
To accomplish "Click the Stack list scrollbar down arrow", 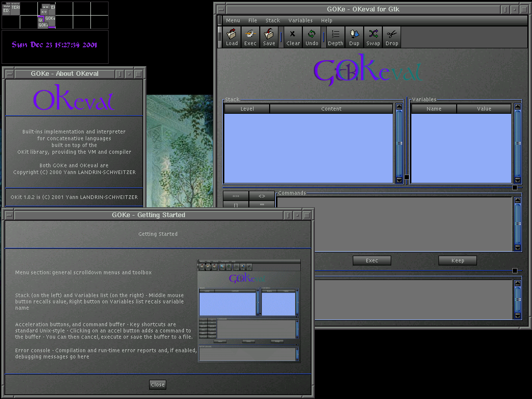I will coord(400,180).
